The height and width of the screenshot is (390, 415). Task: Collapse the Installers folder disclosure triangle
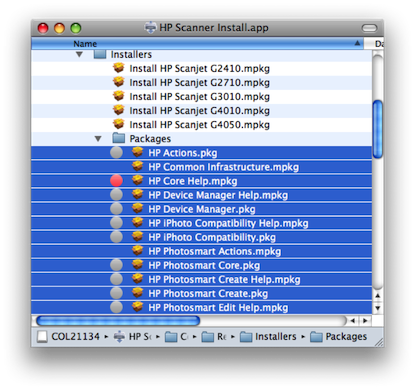[x=79, y=54]
